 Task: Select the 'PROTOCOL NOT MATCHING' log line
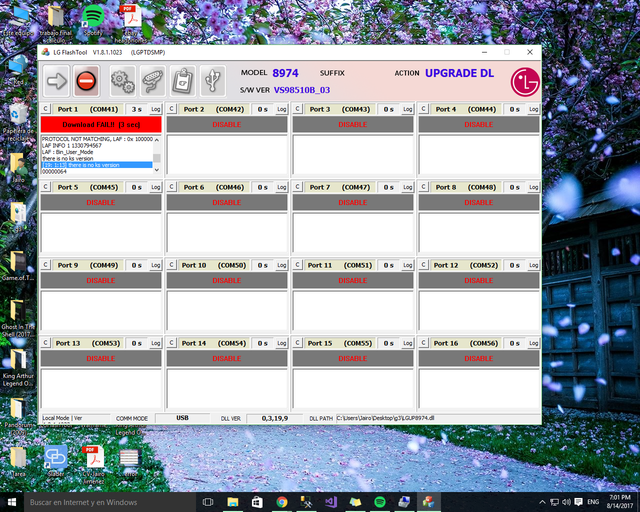(x=97, y=139)
